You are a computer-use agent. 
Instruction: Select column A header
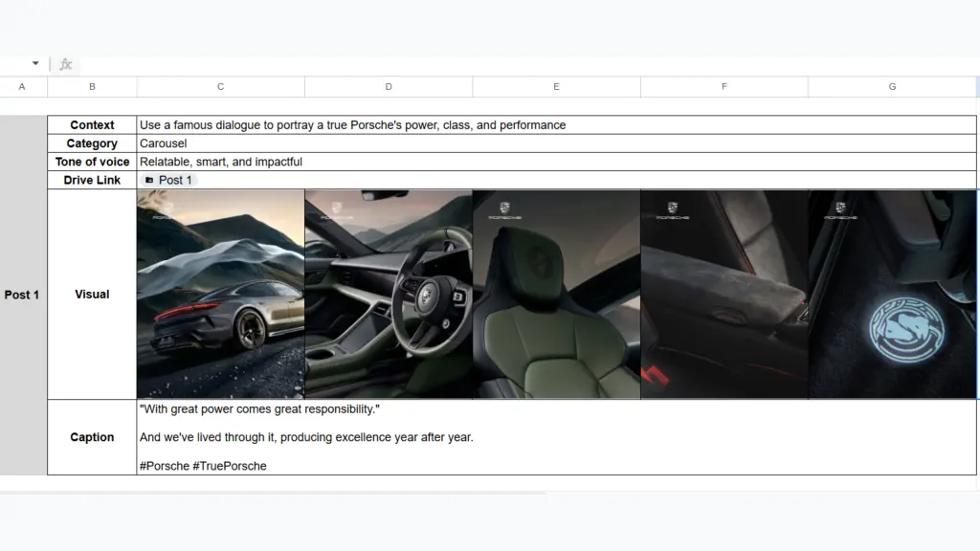point(22,87)
